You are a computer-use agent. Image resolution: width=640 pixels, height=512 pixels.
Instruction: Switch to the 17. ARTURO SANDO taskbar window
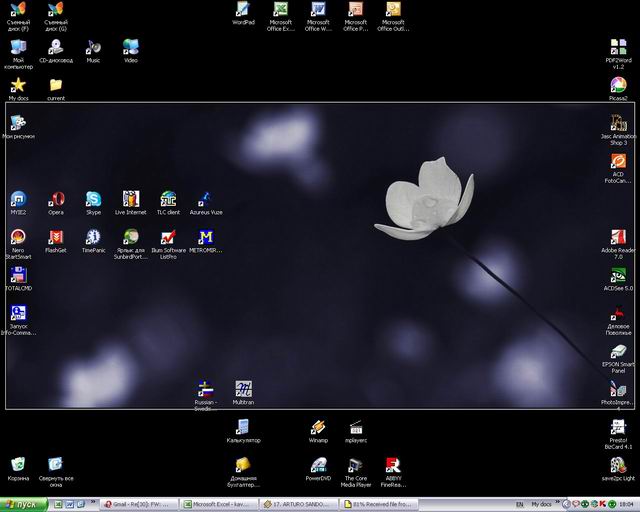point(300,505)
